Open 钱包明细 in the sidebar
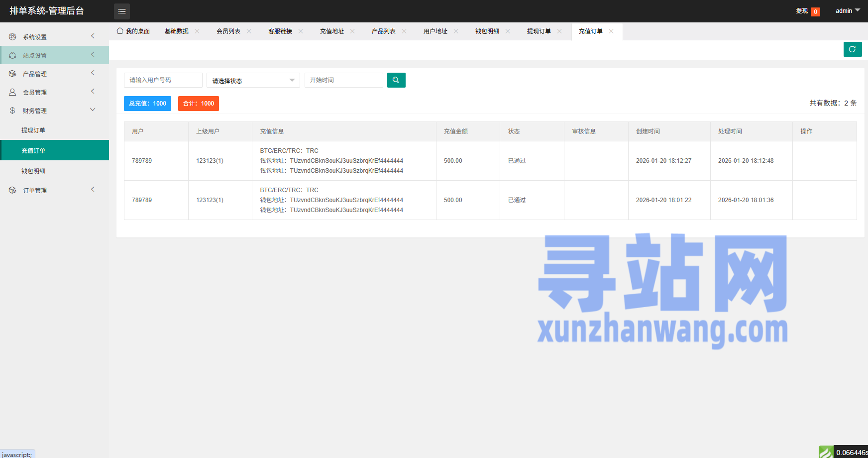868x458 pixels. pos(33,171)
